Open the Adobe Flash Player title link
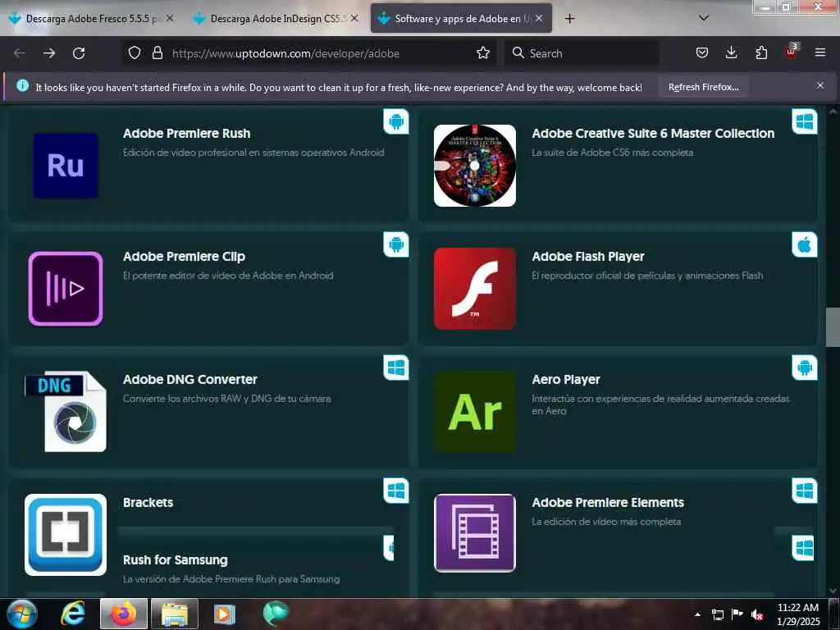 pos(587,257)
